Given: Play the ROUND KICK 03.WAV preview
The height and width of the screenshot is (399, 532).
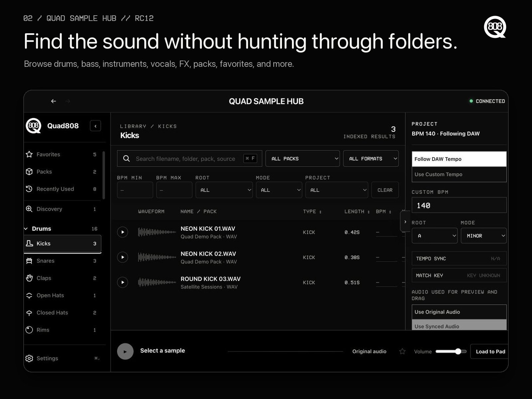Looking at the screenshot, I should (x=123, y=282).
